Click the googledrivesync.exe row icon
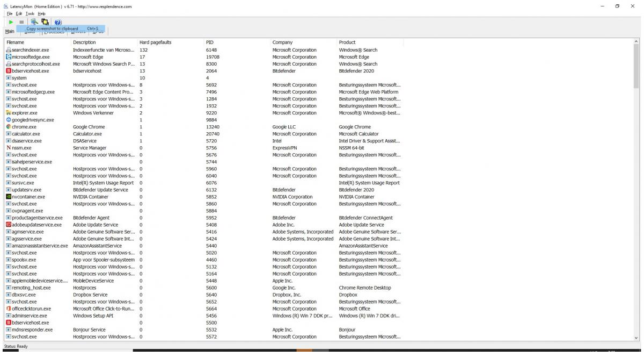Image resolution: width=644 pixels, height=352 pixels. 9,120
